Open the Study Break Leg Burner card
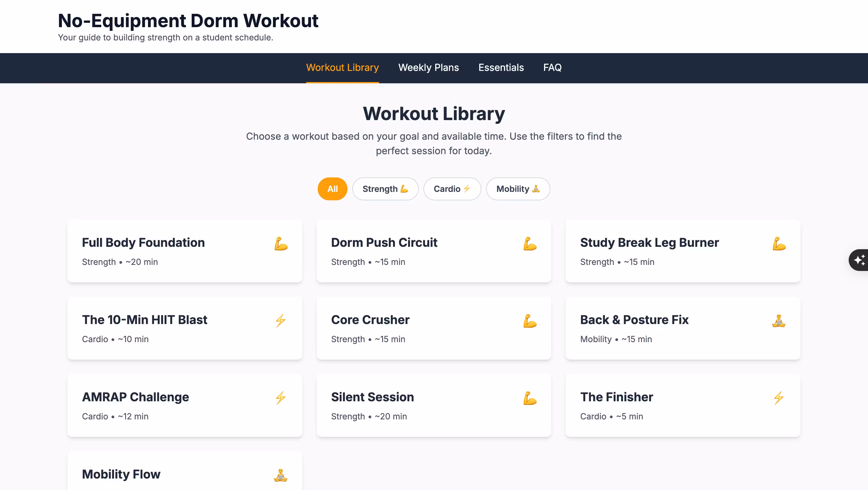Image resolution: width=868 pixels, height=490 pixels. click(x=683, y=251)
